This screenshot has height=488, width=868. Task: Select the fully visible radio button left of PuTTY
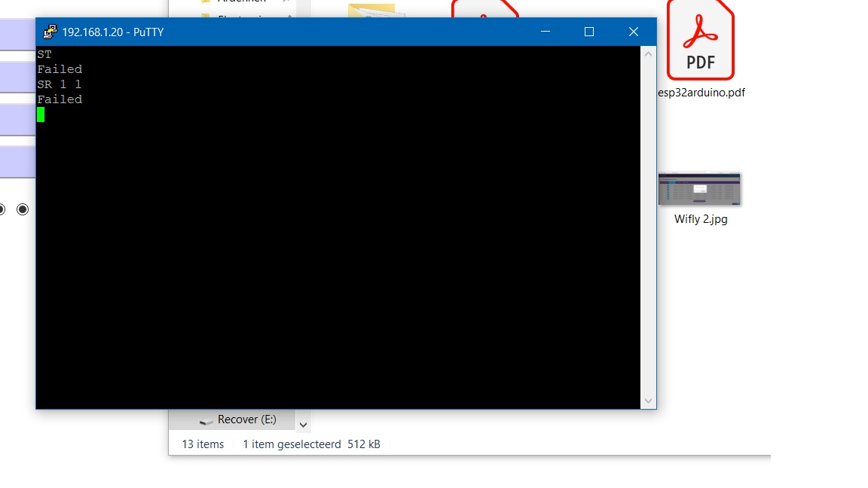23,209
